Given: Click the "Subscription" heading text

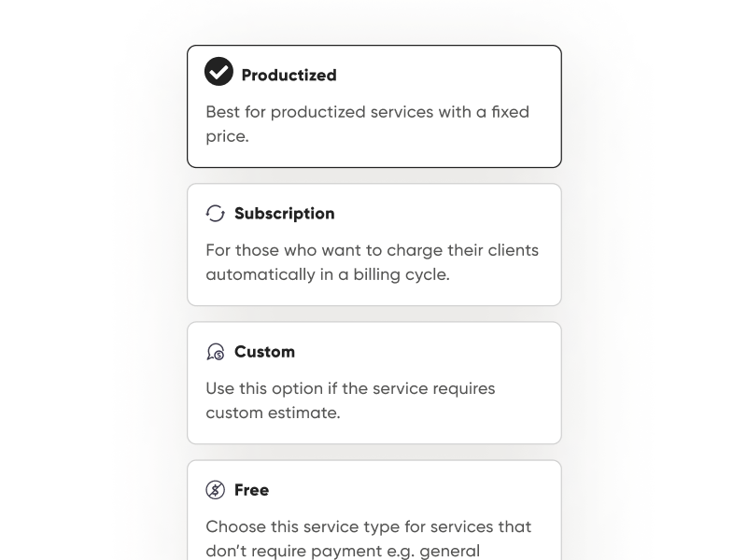Looking at the screenshot, I should (284, 214).
